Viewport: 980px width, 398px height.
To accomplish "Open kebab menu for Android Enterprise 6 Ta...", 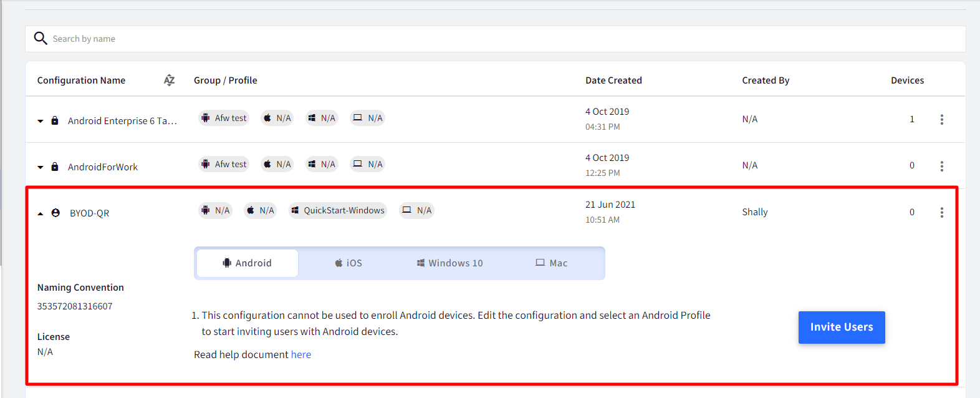I will pos(941,119).
